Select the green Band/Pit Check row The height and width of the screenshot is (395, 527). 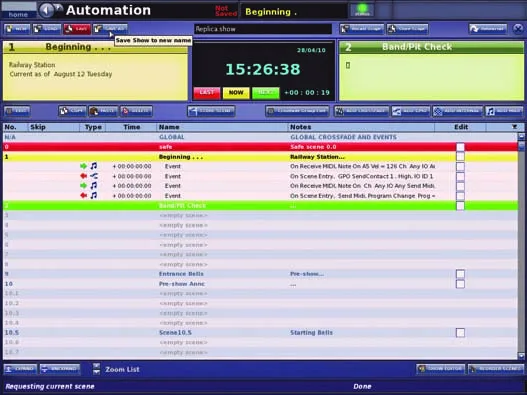point(260,205)
